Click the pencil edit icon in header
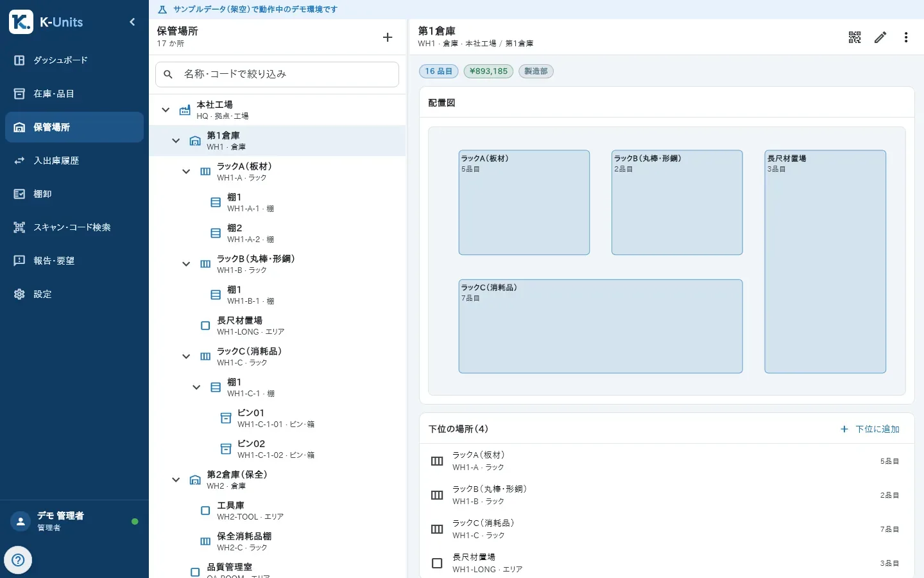This screenshot has height=578, width=924. point(880,37)
